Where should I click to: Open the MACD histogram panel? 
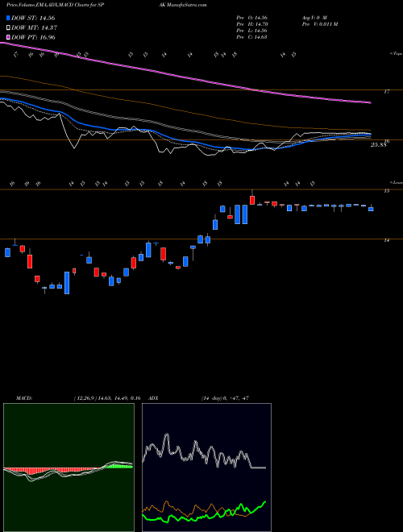pyautogui.click(x=69, y=468)
